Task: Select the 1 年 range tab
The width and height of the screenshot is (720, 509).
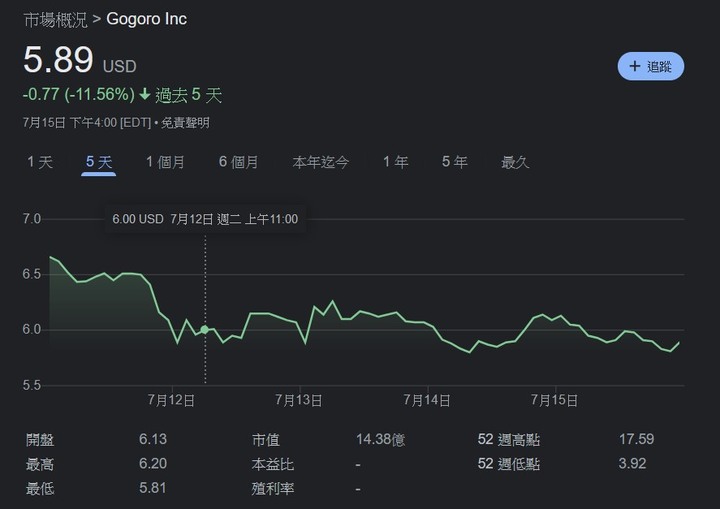Action: click(x=396, y=162)
